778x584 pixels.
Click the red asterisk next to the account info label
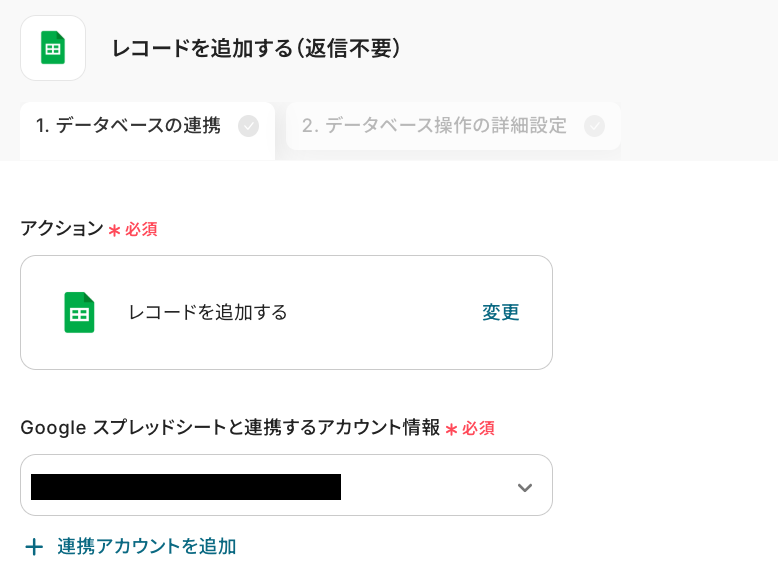(451, 429)
